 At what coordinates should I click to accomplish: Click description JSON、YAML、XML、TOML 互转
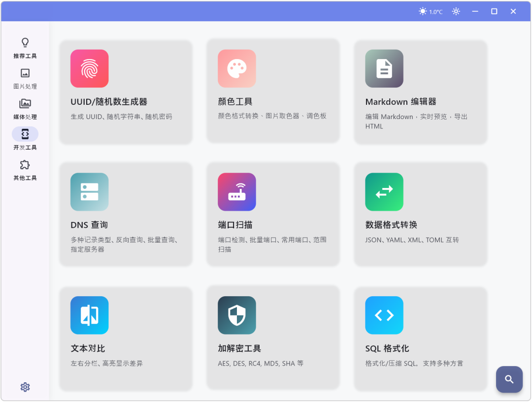pos(412,240)
